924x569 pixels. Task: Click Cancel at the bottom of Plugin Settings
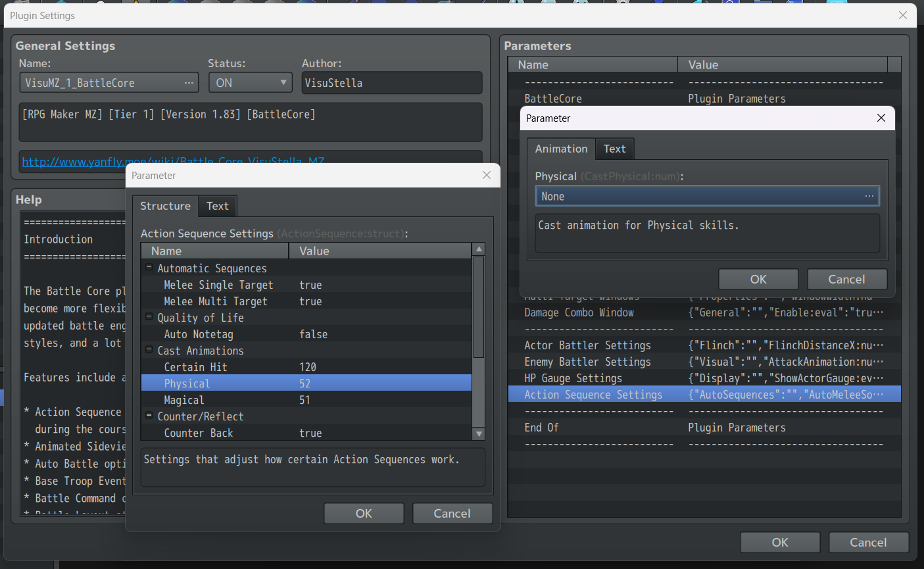coord(869,542)
